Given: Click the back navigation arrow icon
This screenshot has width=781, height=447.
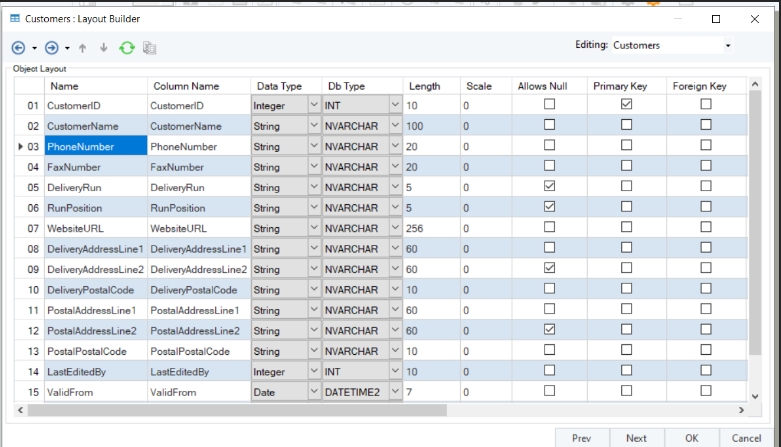Looking at the screenshot, I should pyautogui.click(x=19, y=47).
